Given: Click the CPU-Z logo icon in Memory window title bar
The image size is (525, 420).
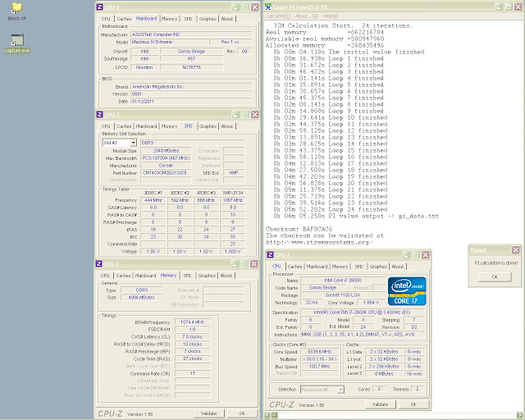Looking at the screenshot, I should tap(99, 263).
